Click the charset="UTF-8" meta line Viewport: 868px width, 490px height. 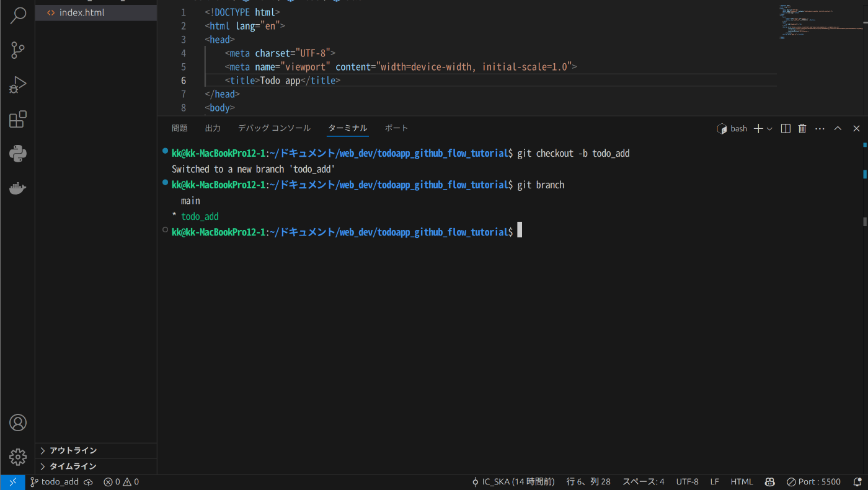[280, 53]
